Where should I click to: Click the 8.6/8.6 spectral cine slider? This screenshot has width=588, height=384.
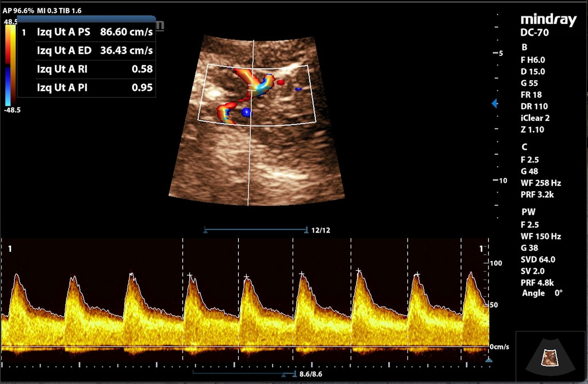244,373
